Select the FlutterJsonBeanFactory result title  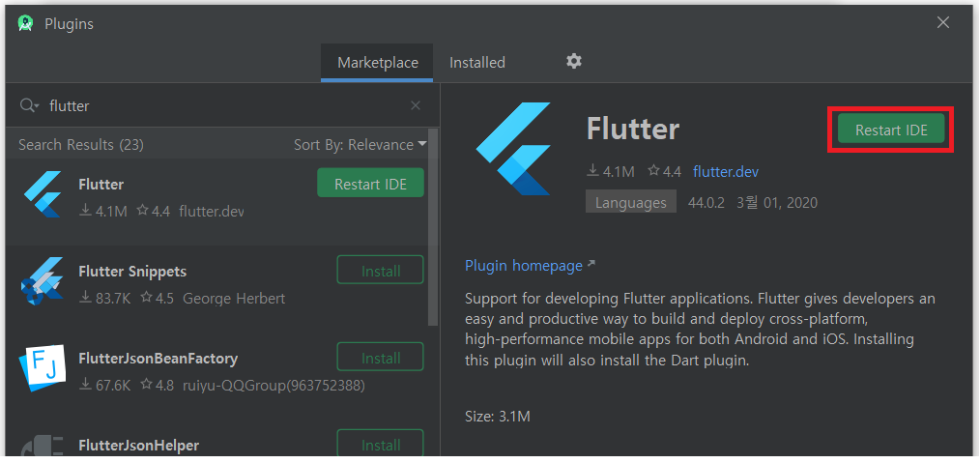point(159,359)
